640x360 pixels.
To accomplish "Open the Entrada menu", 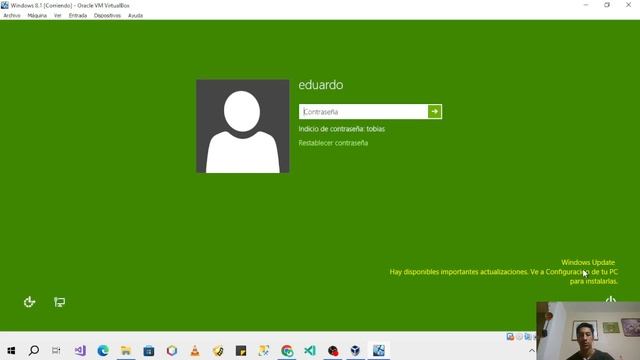I will (x=78, y=16).
